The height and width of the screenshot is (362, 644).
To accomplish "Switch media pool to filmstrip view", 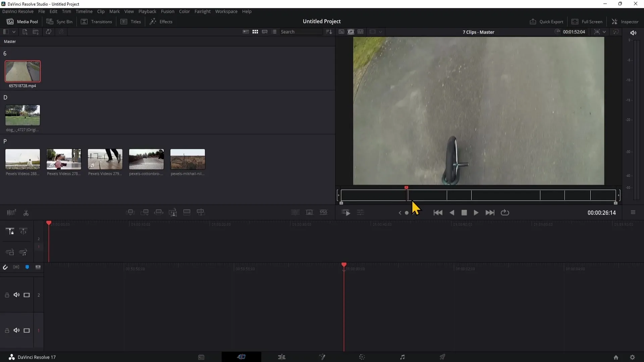I will click(265, 32).
